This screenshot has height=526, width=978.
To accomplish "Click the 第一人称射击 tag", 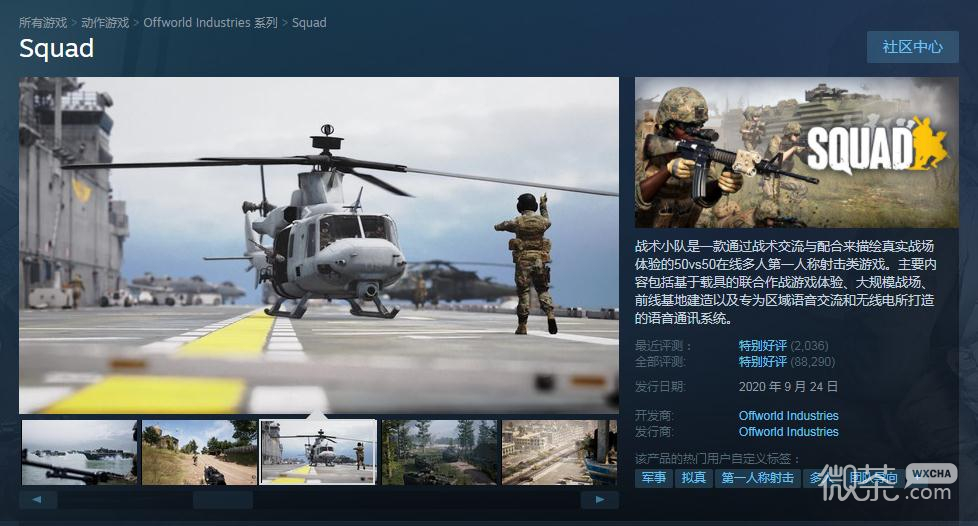I will click(x=757, y=478).
